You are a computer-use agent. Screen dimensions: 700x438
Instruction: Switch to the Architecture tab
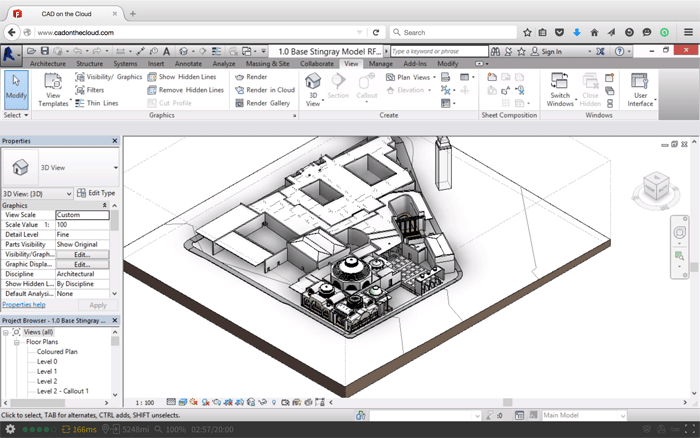coord(48,64)
